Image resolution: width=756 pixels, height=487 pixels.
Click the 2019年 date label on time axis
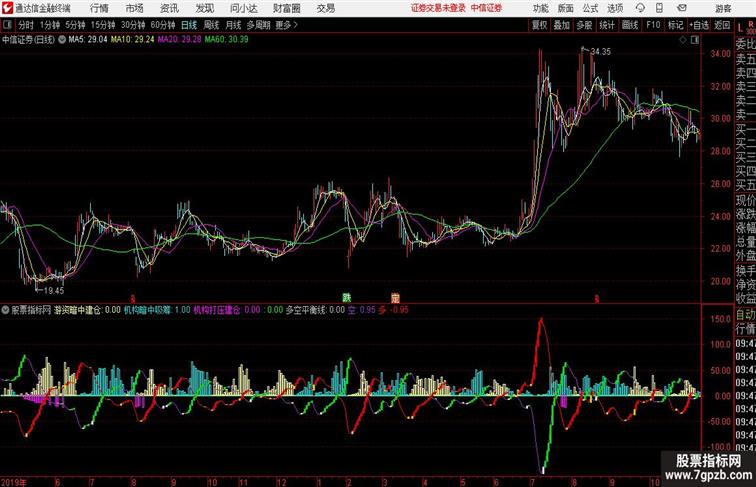click(x=13, y=482)
